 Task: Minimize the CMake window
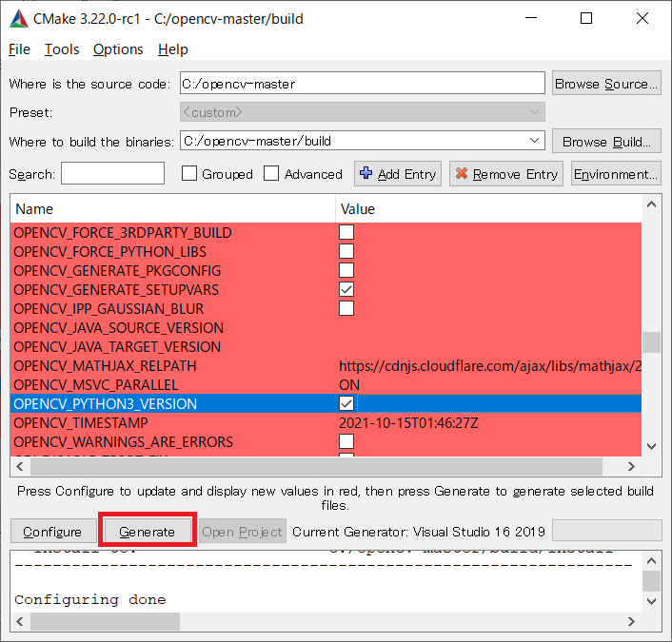point(531,18)
